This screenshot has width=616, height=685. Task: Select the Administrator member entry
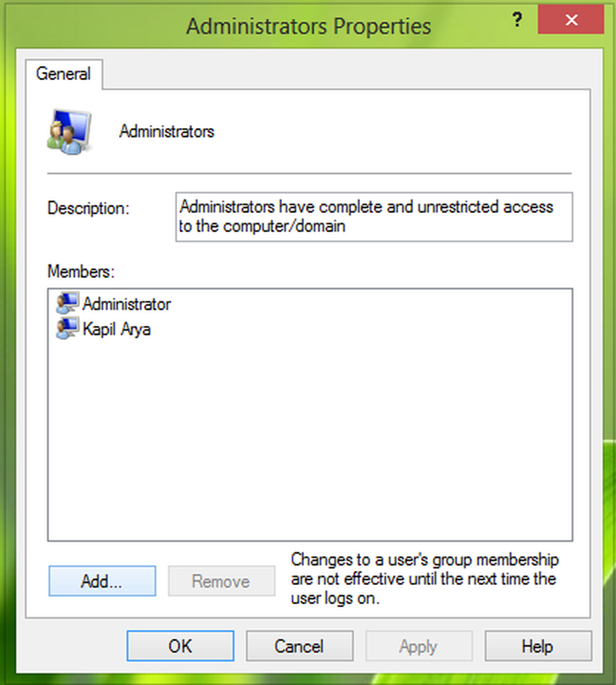[x=127, y=303]
